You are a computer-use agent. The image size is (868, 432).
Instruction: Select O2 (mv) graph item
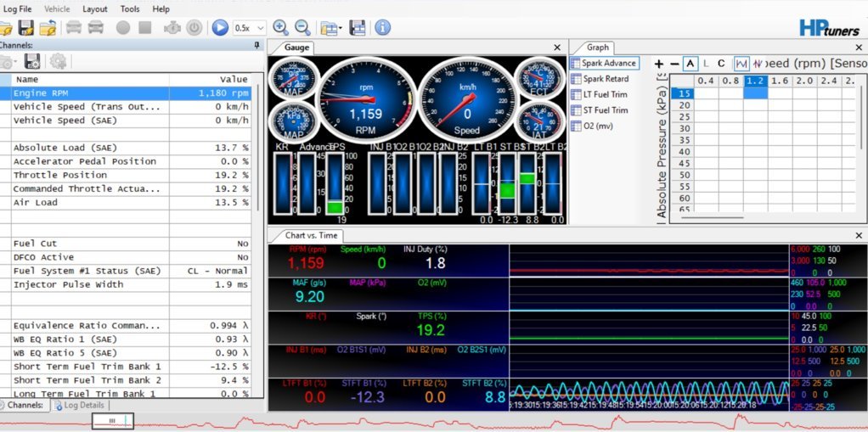pyautogui.click(x=592, y=126)
